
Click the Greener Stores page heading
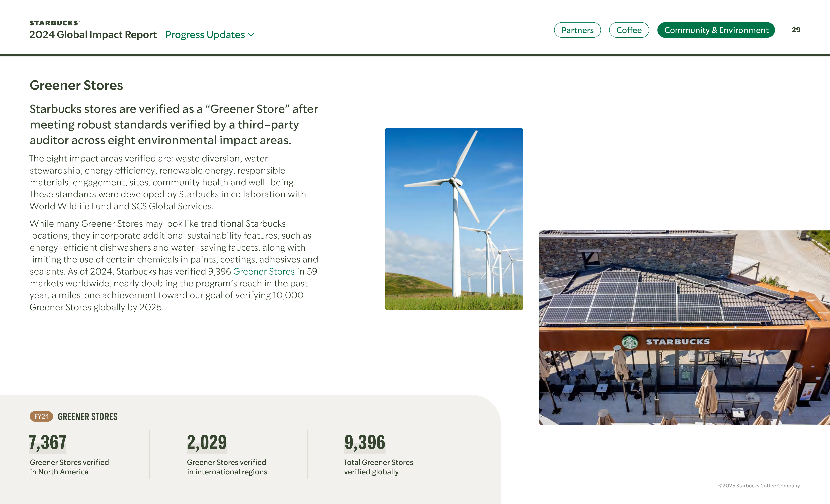click(76, 85)
